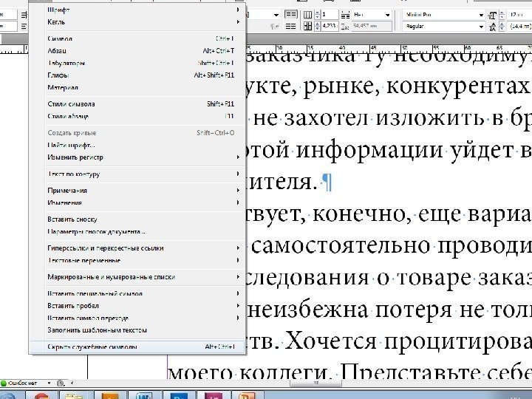Open the InDesign taskbar icon
The image size is (532, 399).
213,395
